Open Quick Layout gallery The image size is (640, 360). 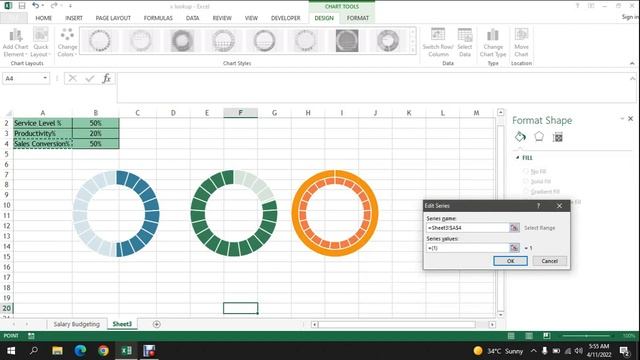pos(40,43)
